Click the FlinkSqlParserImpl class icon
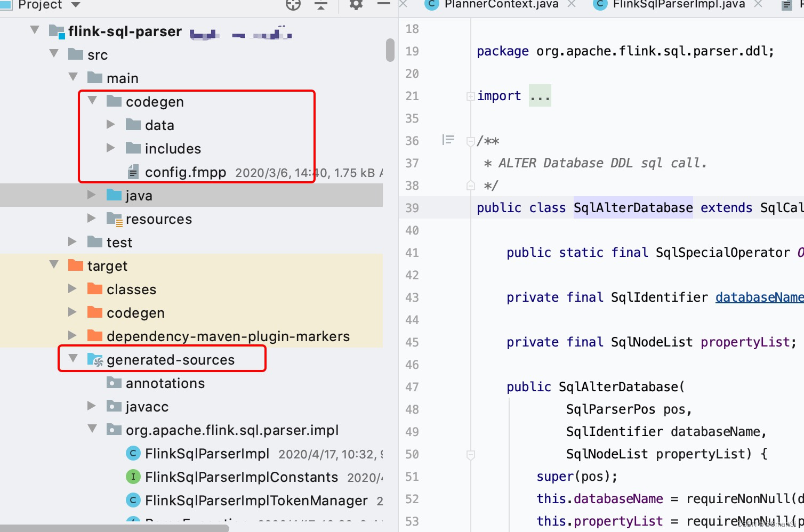The image size is (804, 532). pos(133,453)
